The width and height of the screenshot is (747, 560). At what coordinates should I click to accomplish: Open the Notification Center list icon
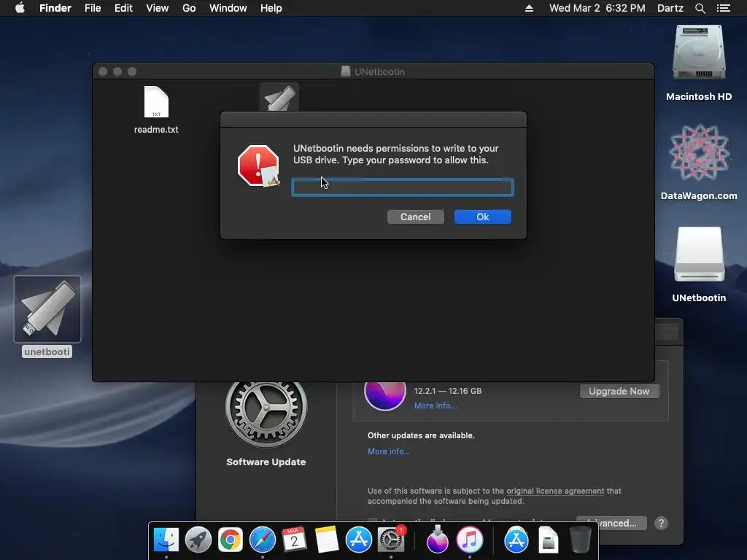[x=724, y=8]
